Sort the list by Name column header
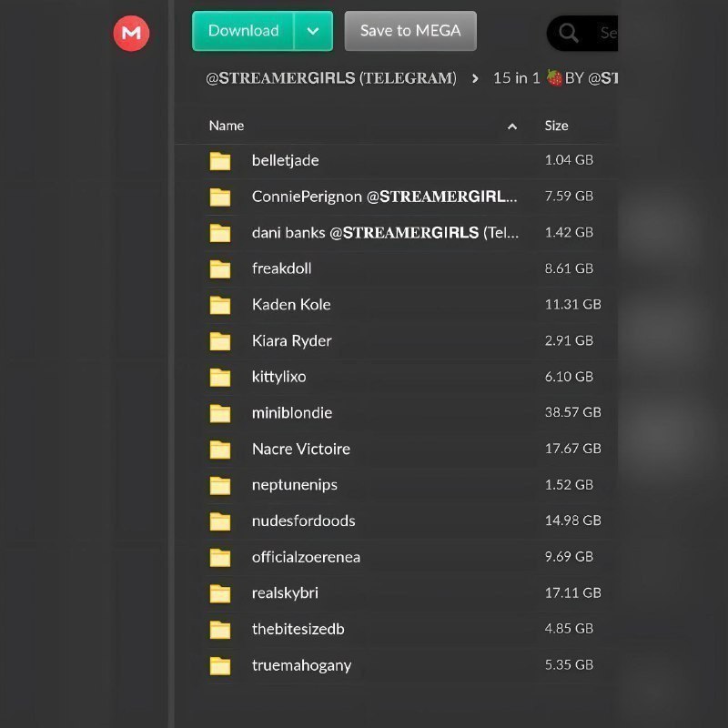The image size is (728, 728). (227, 126)
